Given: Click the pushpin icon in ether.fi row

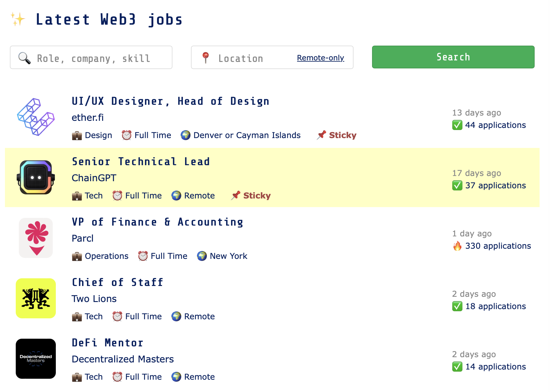Looking at the screenshot, I should point(321,135).
